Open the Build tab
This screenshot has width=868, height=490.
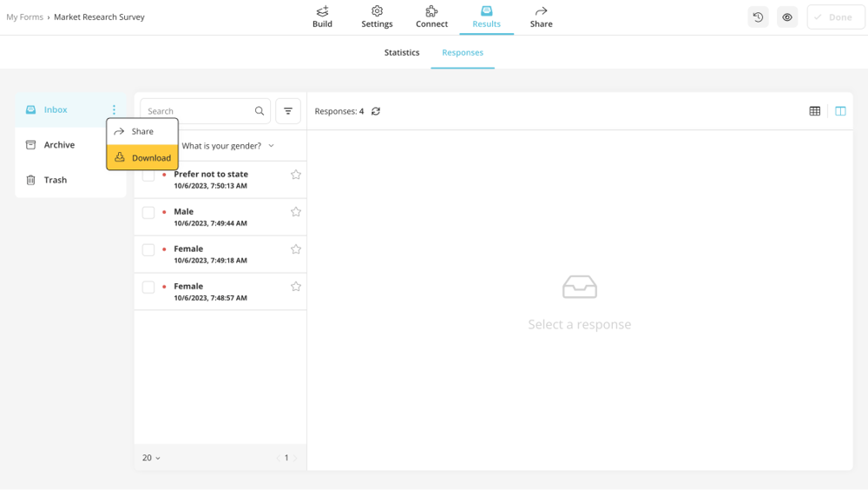point(322,17)
